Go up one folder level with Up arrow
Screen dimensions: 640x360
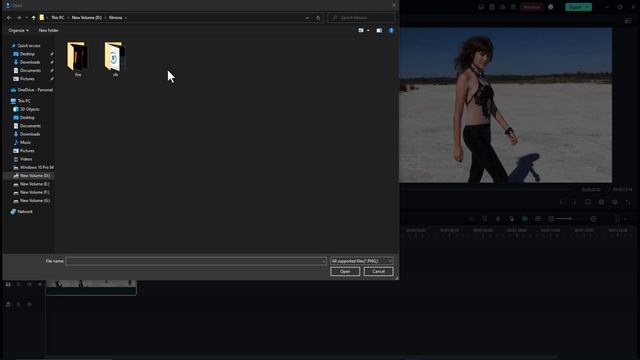pyautogui.click(x=33, y=18)
